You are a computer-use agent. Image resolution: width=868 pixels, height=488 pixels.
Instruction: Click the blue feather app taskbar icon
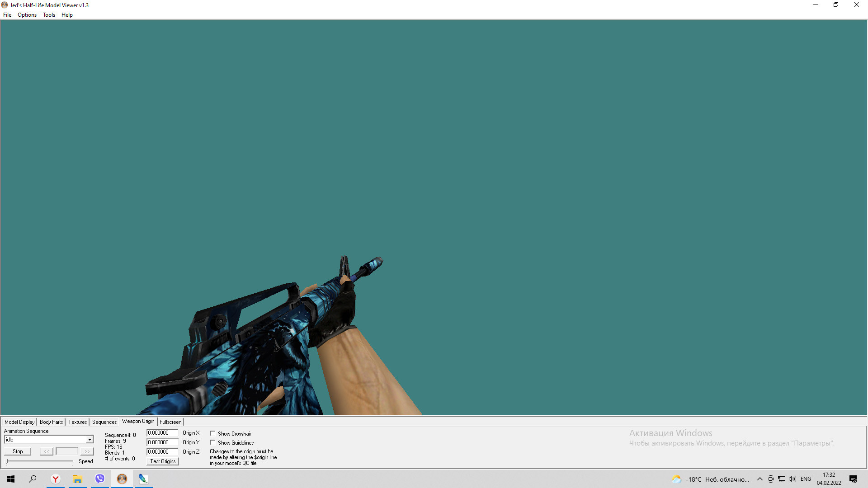[144, 479]
